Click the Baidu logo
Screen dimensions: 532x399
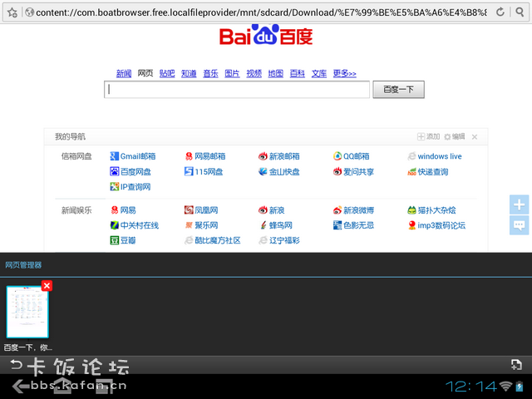point(266,35)
